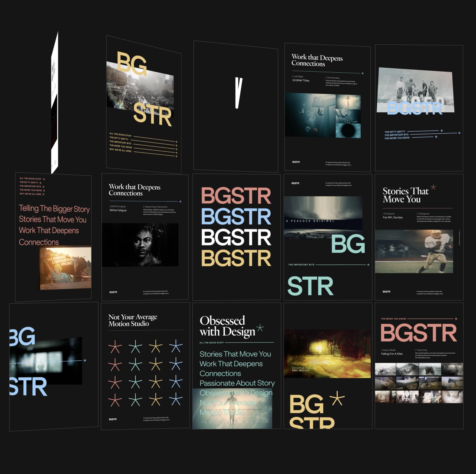
Task: Click the large teal STR letters
Action: 310,286
